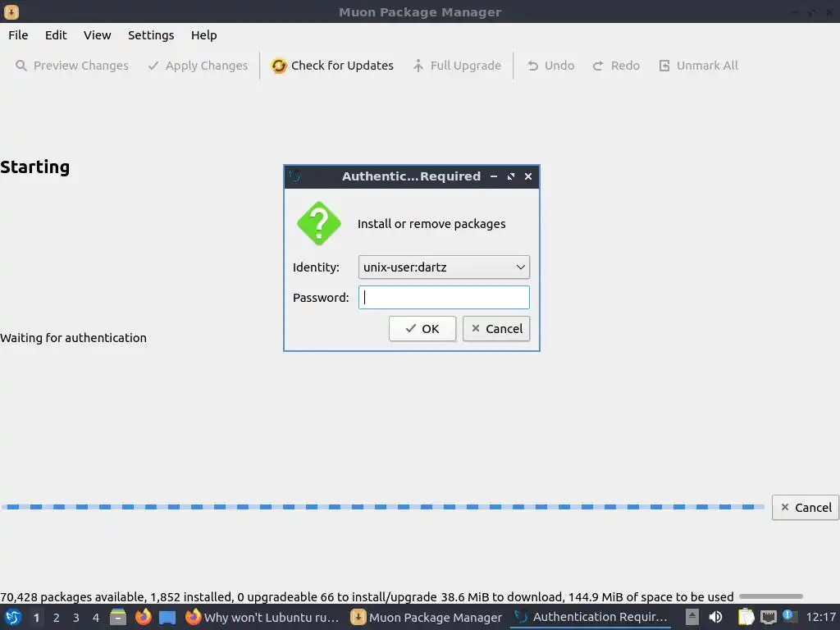Switch to workspace 1
The height and width of the screenshot is (630, 840).
tap(36, 618)
